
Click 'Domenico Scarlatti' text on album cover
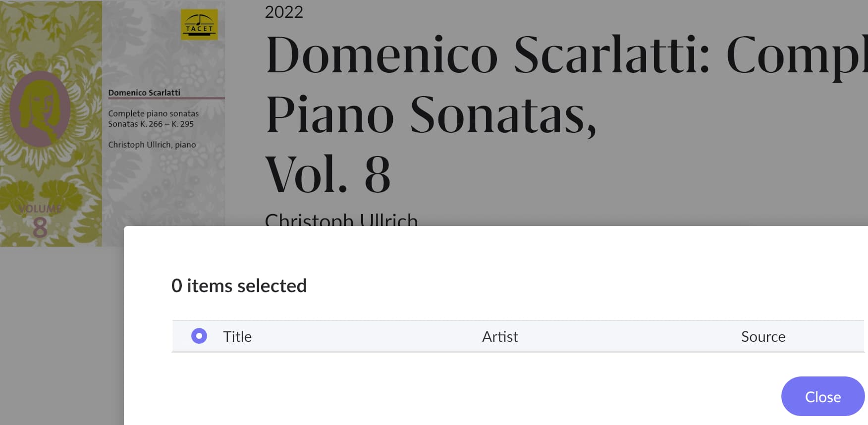click(x=144, y=93)
